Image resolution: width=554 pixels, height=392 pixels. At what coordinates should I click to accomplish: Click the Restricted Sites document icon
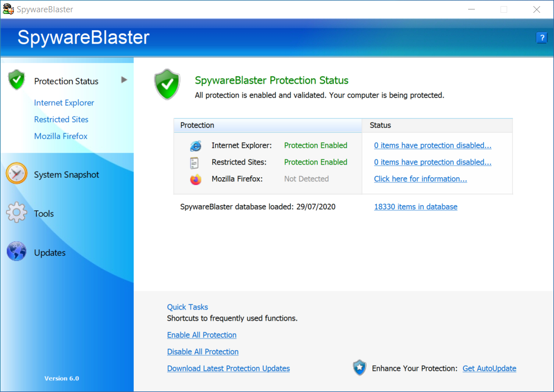(x=194, y=163)
